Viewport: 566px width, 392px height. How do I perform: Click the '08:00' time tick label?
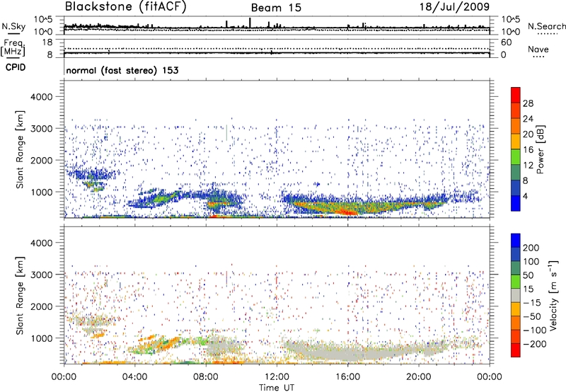pyautogui.click(x=206, y=377)
